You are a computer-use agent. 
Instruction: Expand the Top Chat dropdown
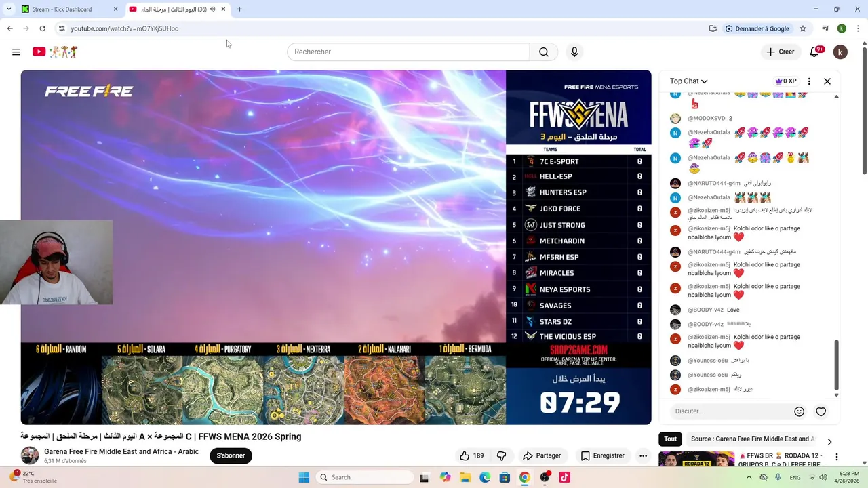coord(688,81)
